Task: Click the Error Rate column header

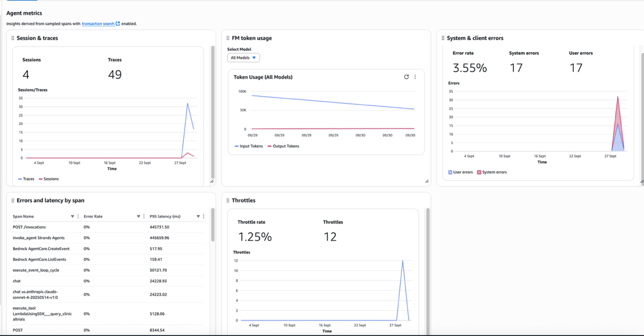Action: click(93, 216)
